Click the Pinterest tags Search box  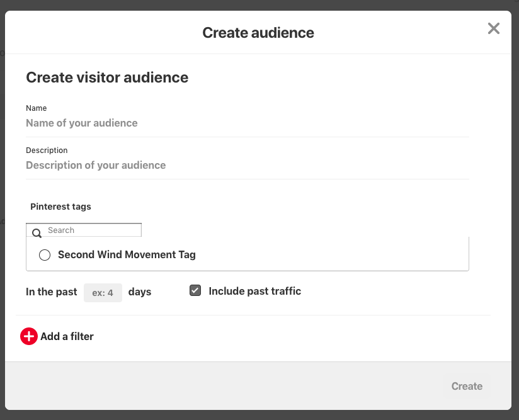(92, 230)
